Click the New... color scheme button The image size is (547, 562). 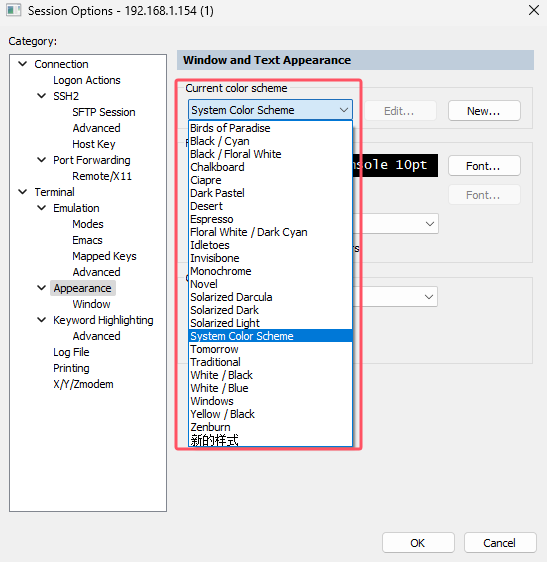click(x=484, y=111)
